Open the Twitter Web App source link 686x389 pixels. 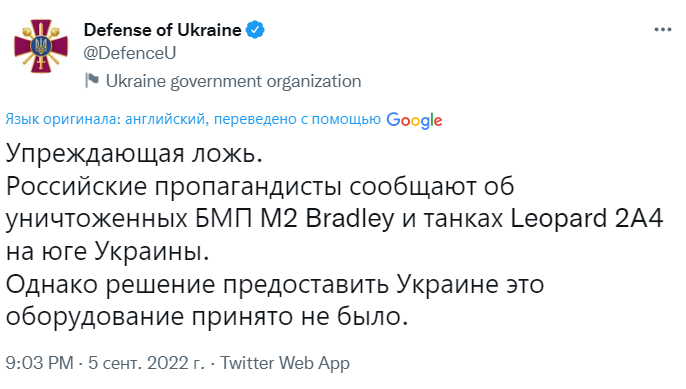click(284, 363)
